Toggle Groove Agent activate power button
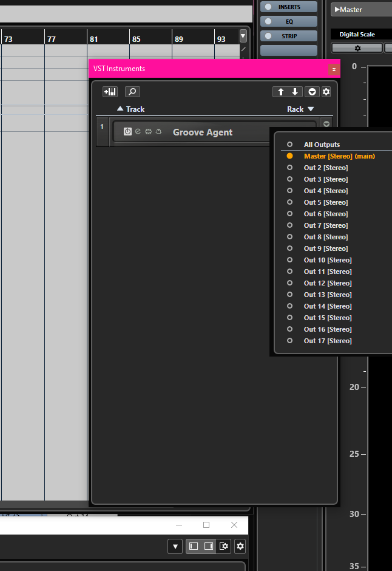Image resolution: width=392 pixels, height=571 pixels. pyautogui.click(x=127, y=131)
